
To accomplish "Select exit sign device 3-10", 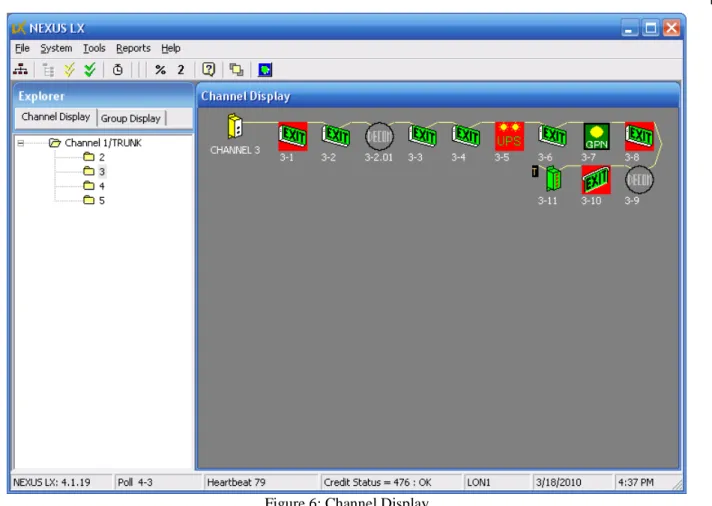I will click(596, 180).
